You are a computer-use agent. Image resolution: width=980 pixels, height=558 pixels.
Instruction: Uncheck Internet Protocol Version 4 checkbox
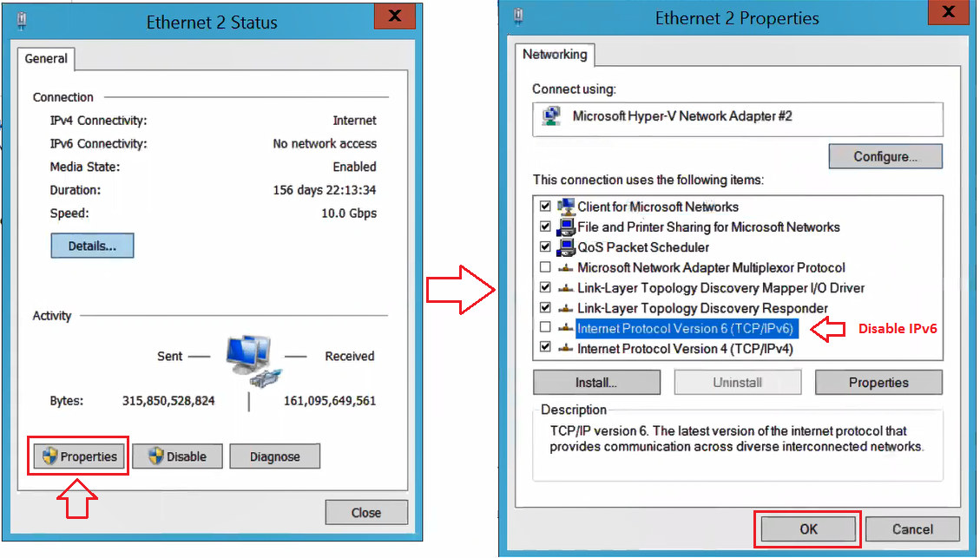pos(545,346)
